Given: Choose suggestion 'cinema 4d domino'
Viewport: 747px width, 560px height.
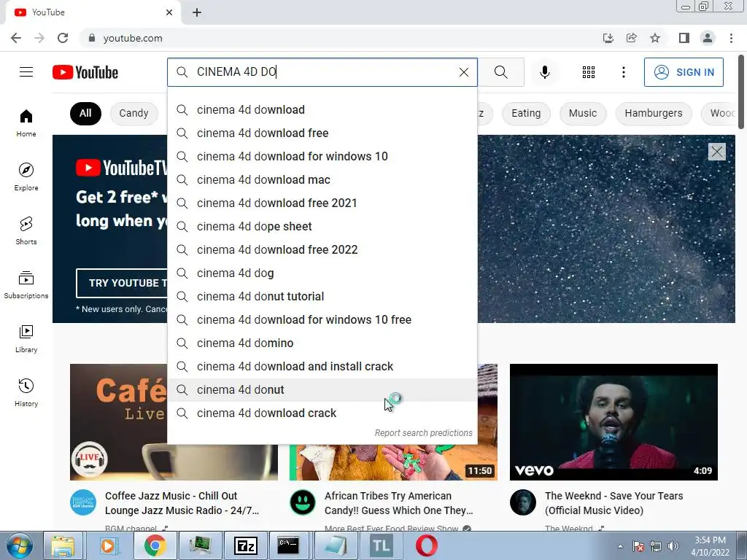Looking at the screenshot, I should pos(322,343).
